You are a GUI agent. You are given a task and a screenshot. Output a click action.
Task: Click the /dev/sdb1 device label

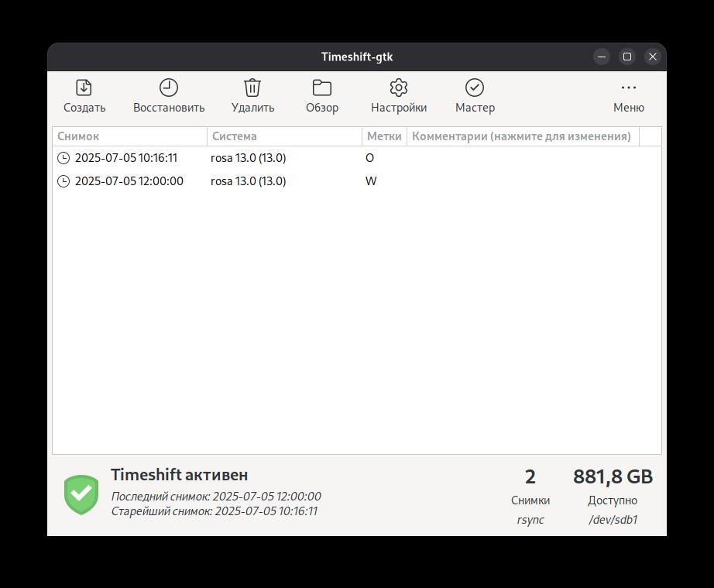[613, 520]
